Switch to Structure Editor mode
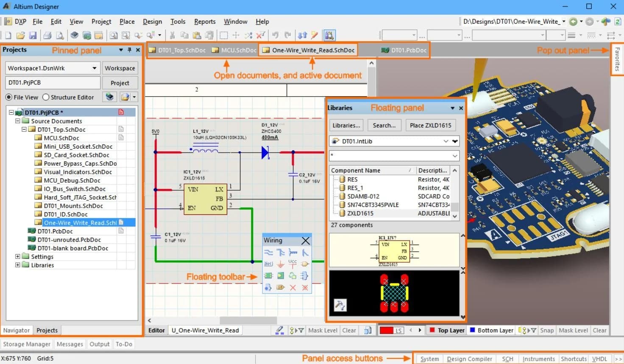The image size is (624, 364). [45, 97]
